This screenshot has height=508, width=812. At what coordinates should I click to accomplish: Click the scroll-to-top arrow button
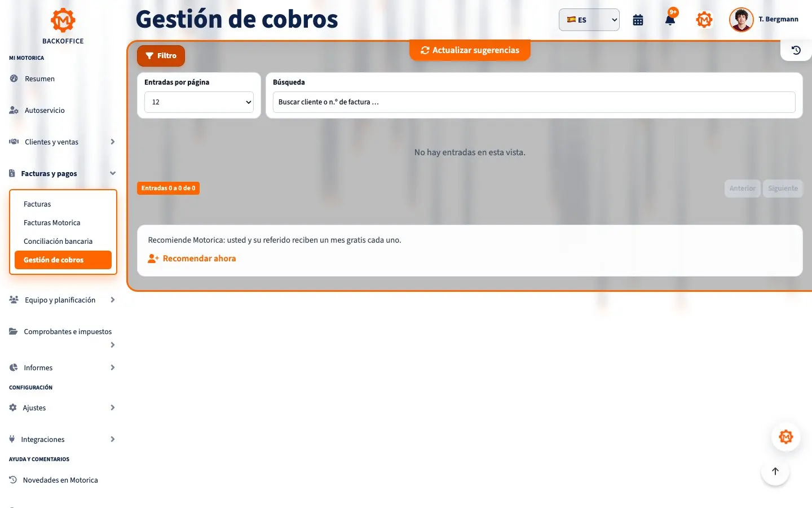pyautogui.click(x=775, y=471)
